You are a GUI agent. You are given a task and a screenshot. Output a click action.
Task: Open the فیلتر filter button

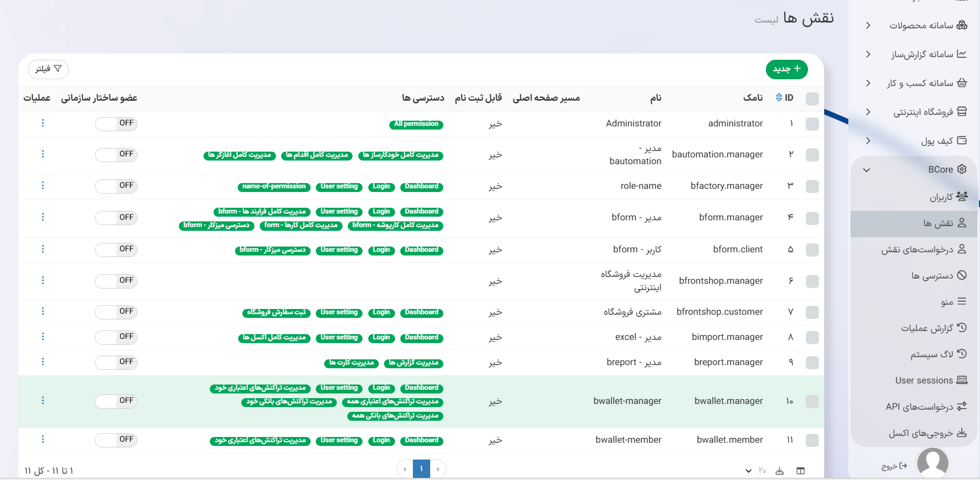click(x=48, y=69)
